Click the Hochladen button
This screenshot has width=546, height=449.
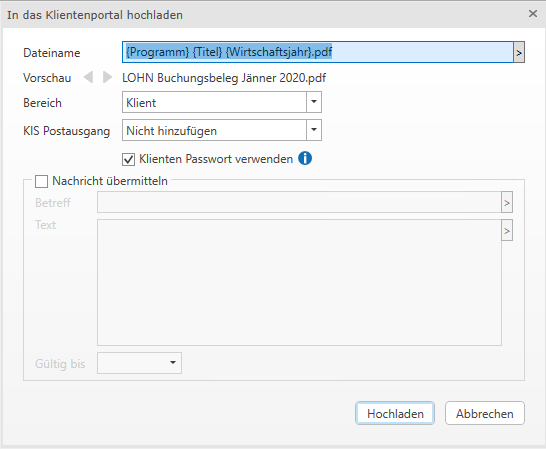click(395, 413)
